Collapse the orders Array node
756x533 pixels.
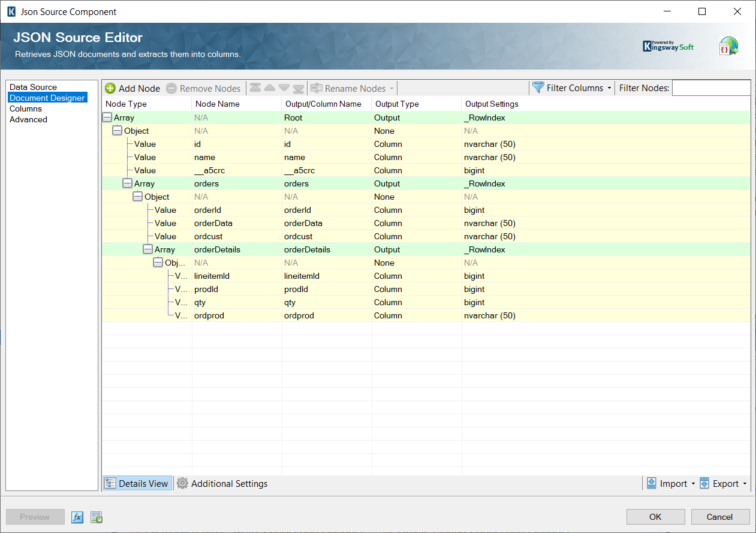(x=126, y=183)
